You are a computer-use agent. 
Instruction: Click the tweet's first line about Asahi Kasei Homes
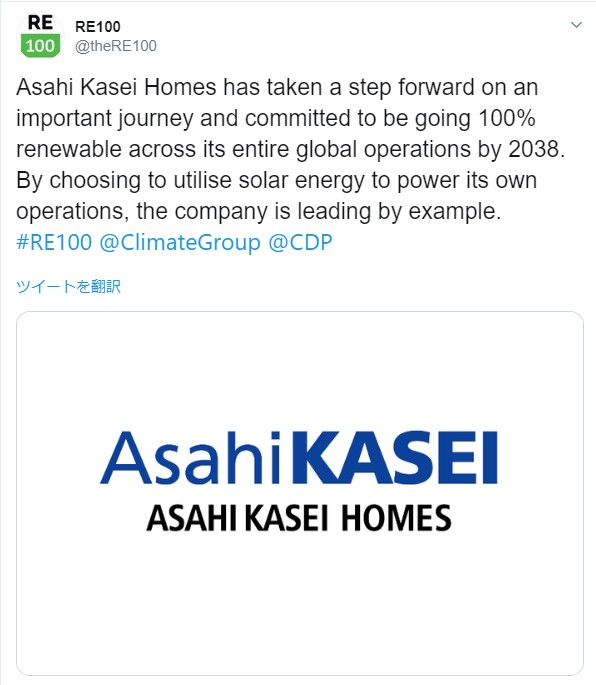click(x=277, y=87)
